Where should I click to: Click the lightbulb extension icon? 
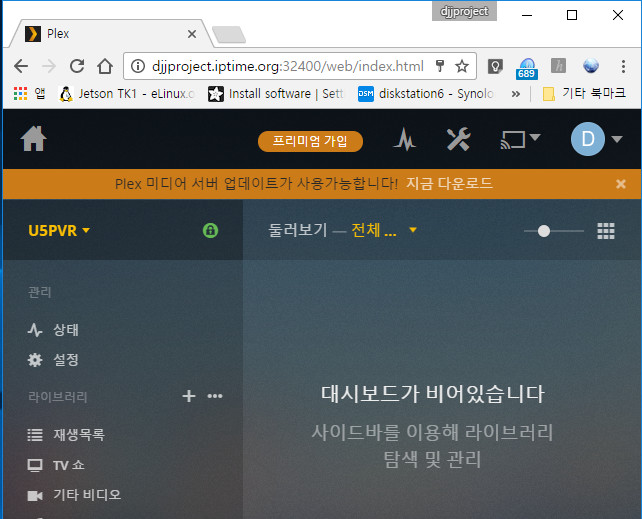[x=495, y=66]
